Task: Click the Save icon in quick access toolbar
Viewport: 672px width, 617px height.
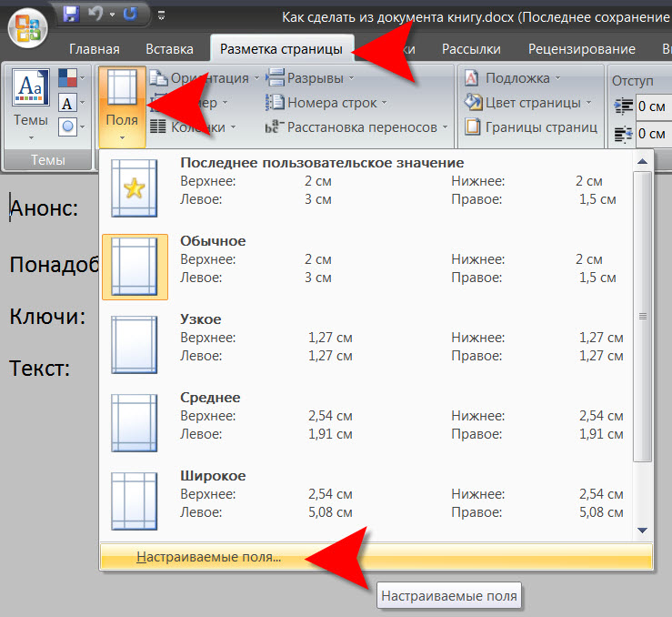Action: 71,14
